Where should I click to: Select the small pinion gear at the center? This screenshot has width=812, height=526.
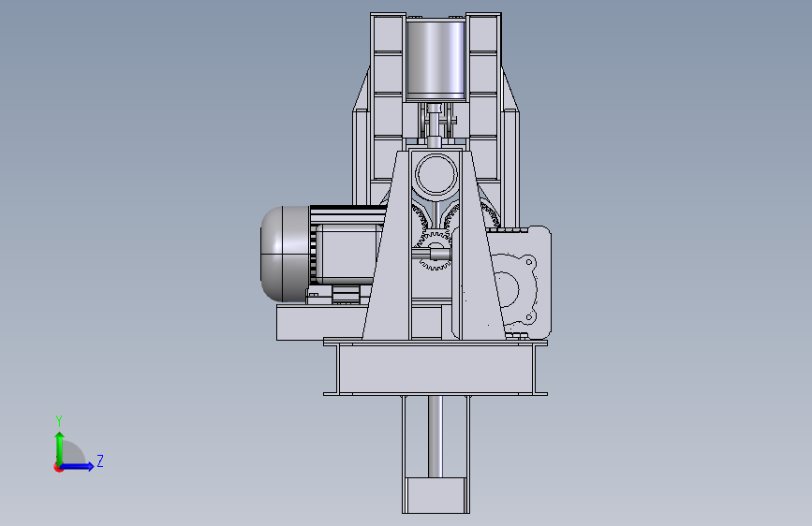click(434, 252)
